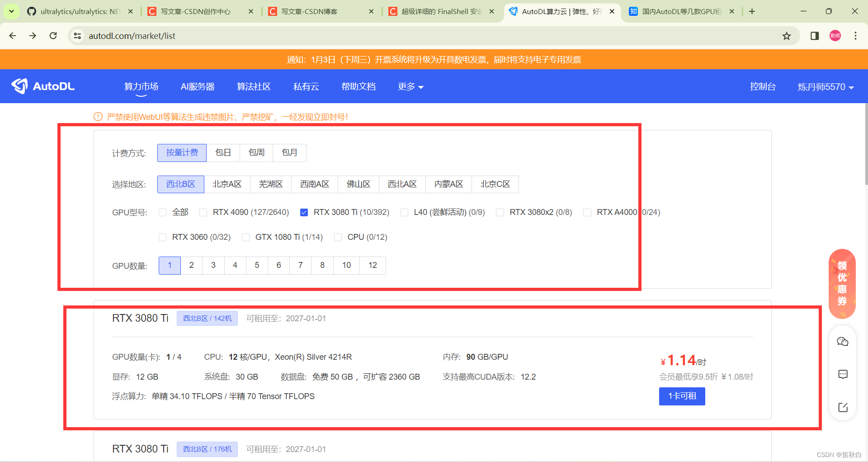Select the 北京A区 region

coord(227,184)
